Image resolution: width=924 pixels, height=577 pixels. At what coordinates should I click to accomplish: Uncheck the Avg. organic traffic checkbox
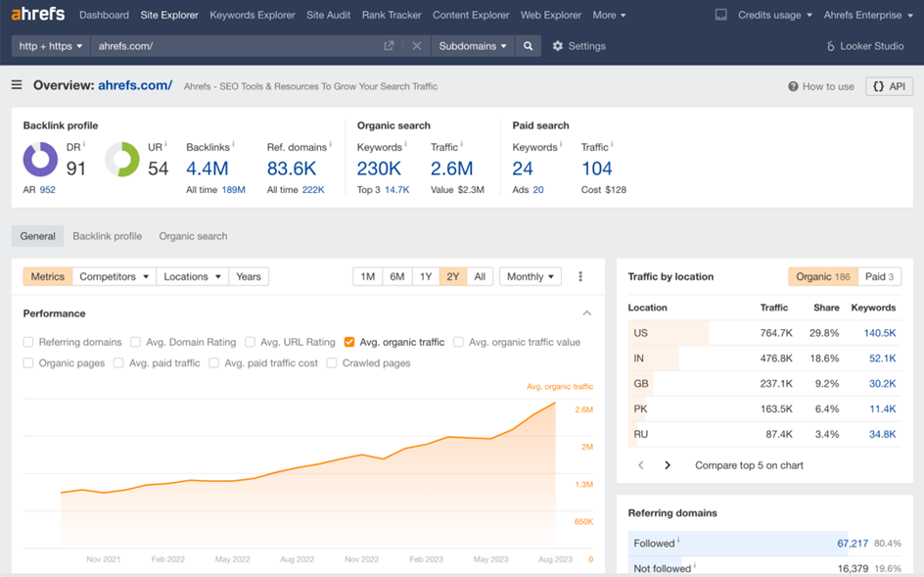[349, 342]
